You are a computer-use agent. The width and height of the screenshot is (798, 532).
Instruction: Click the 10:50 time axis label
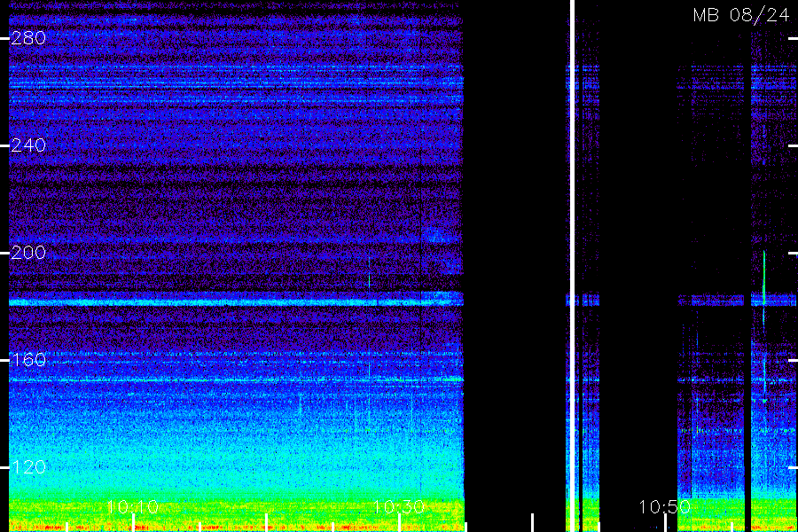tap(665, 506)
